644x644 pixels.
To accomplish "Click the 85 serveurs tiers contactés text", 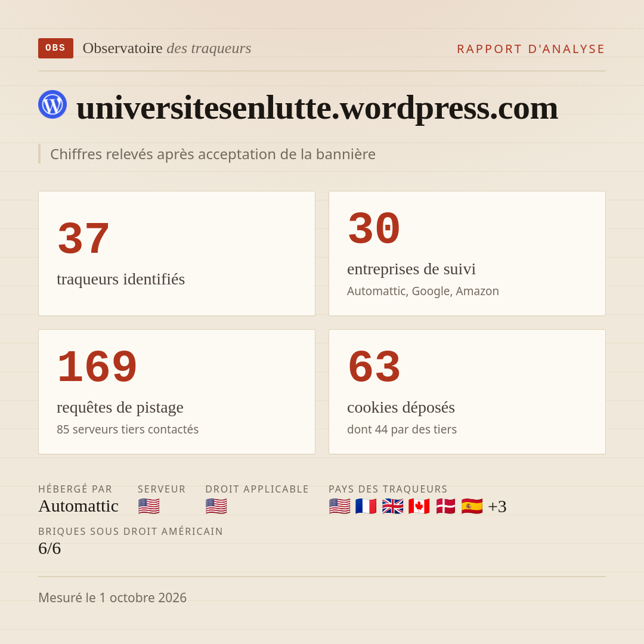I will click(x=128, y=429).
